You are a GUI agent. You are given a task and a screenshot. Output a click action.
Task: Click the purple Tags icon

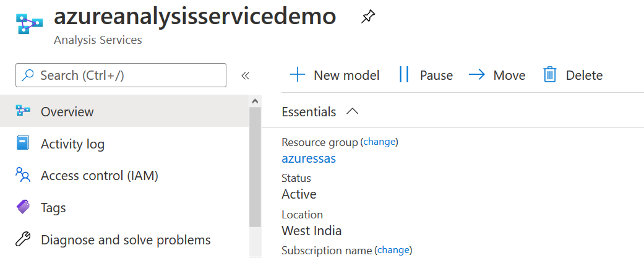(x=23, y=207)
